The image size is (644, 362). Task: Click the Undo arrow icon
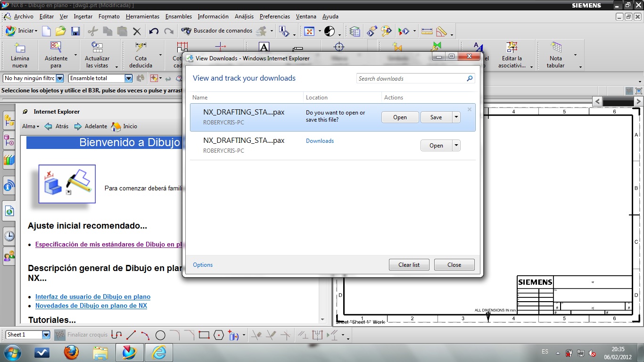tap(154, 31)
